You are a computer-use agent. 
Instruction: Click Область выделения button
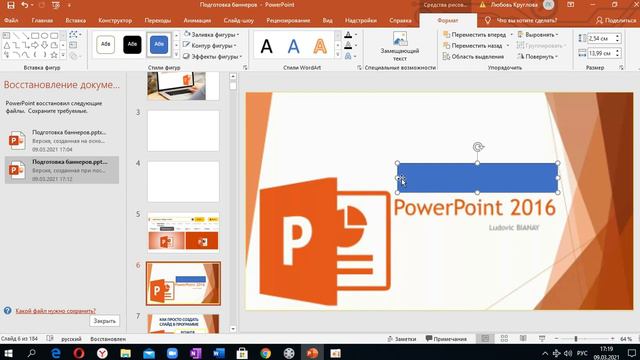[x=473, y=57]
